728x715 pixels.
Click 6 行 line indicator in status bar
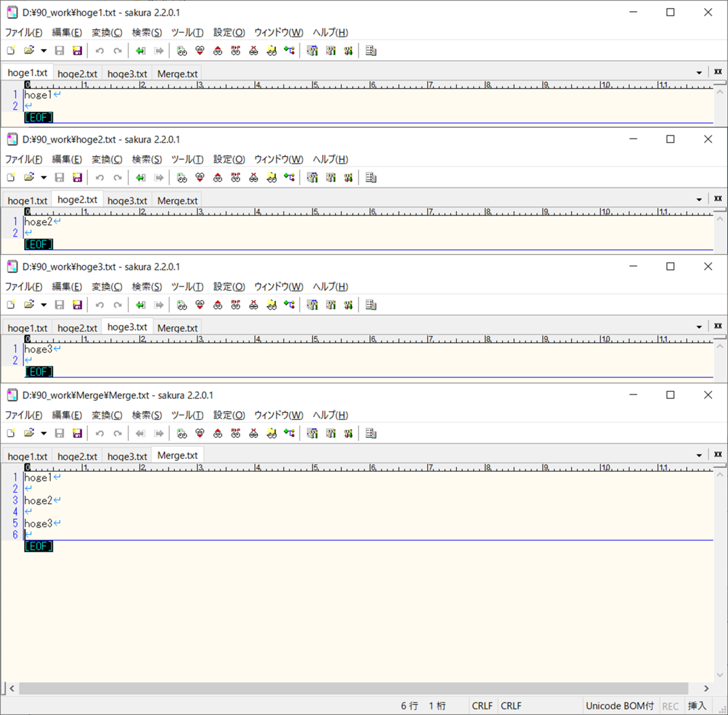(x=409, y=706)
